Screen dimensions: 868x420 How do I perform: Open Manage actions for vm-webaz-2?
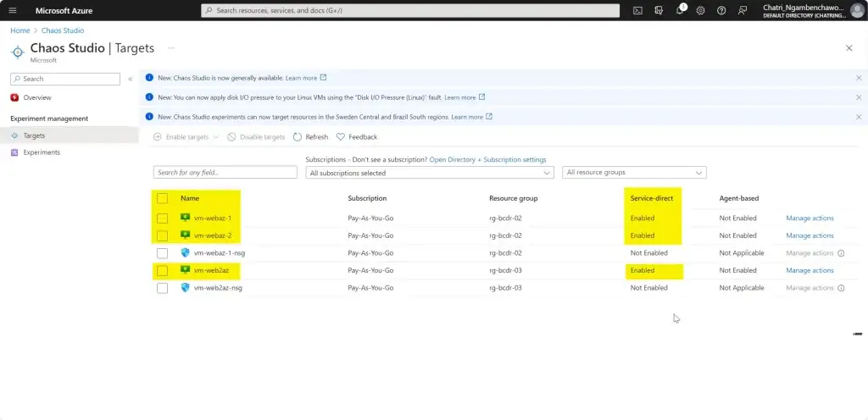(810, 236)
